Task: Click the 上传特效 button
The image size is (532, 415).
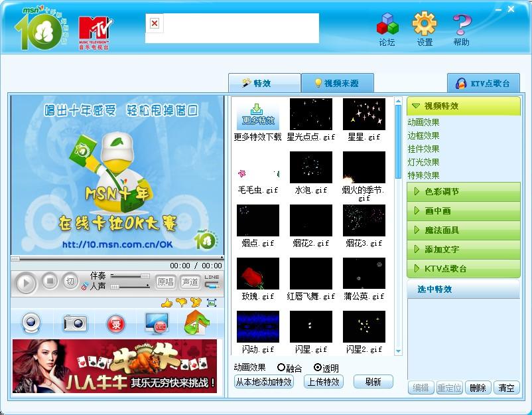Action: pyautogui.click(x=323, y=382)
